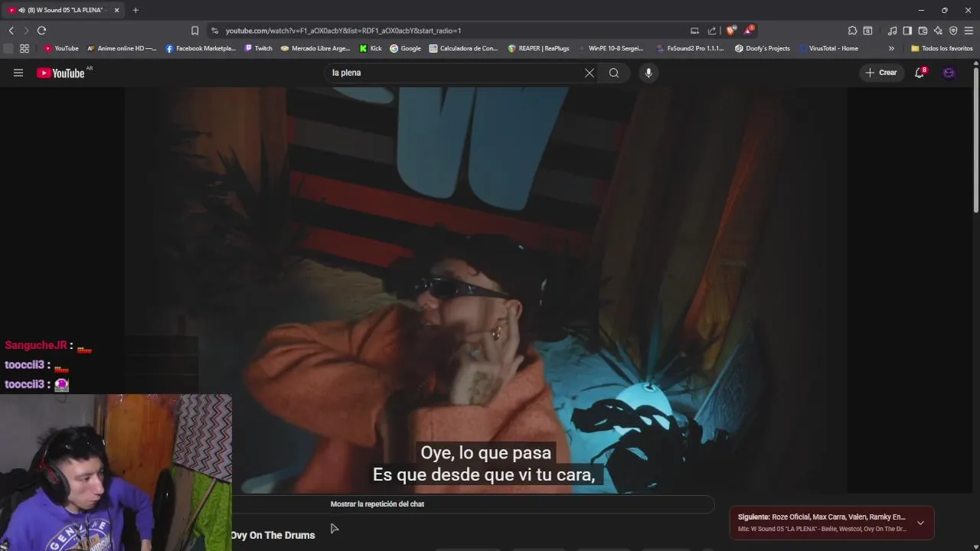Go to YouTube home via logo
This screenshot has height=551, width=980.
click(x=60, y=73)
